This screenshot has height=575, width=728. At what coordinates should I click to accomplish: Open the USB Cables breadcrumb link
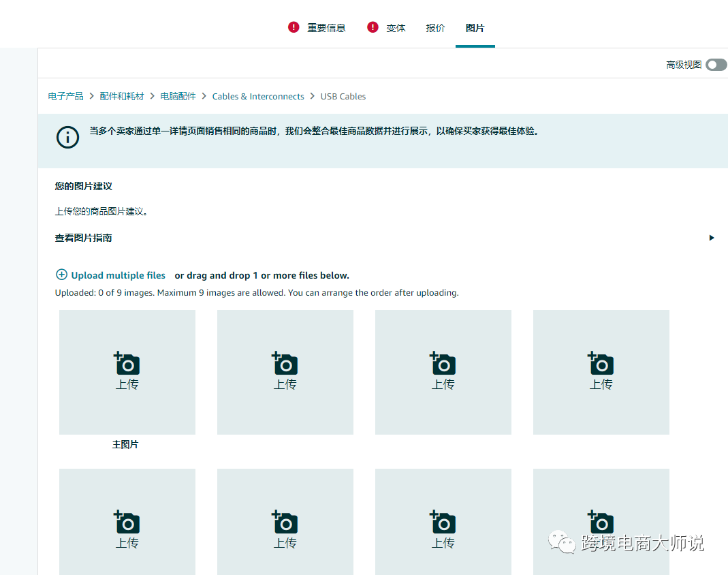click(343, 96)
